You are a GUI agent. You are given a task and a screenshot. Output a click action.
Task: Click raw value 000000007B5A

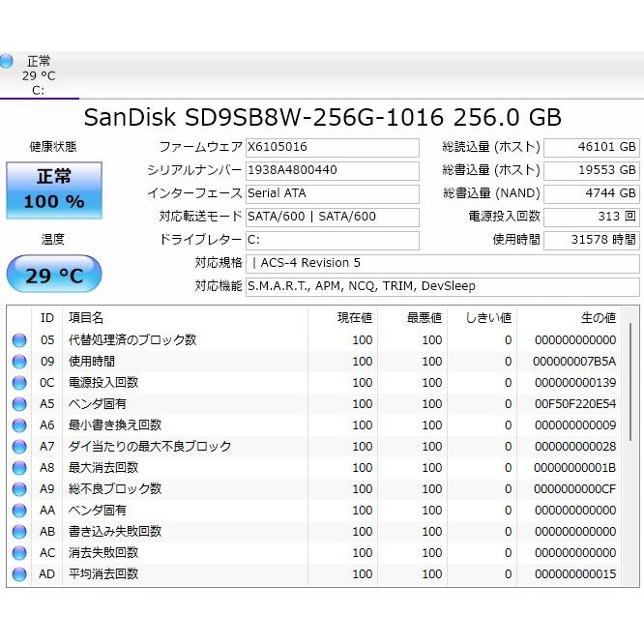point(574,362)
